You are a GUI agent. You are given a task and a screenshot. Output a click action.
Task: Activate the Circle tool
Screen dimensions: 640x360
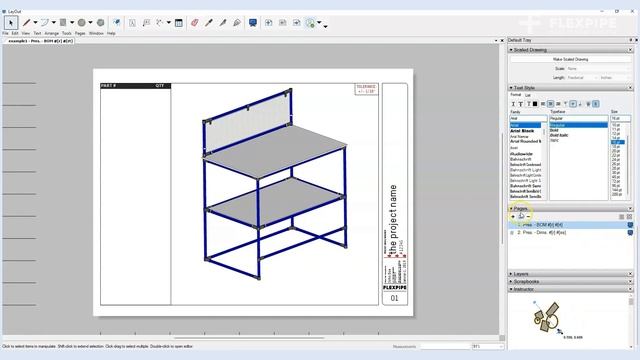pos(82,23)
